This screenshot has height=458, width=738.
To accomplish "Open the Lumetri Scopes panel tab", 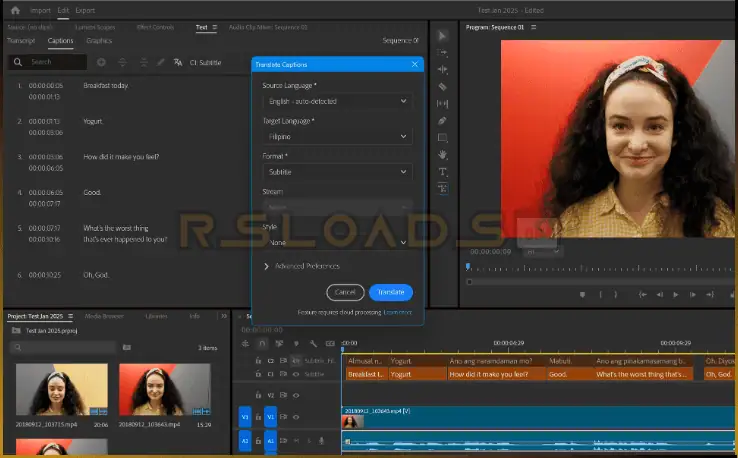I will click(x=95, y=27).
